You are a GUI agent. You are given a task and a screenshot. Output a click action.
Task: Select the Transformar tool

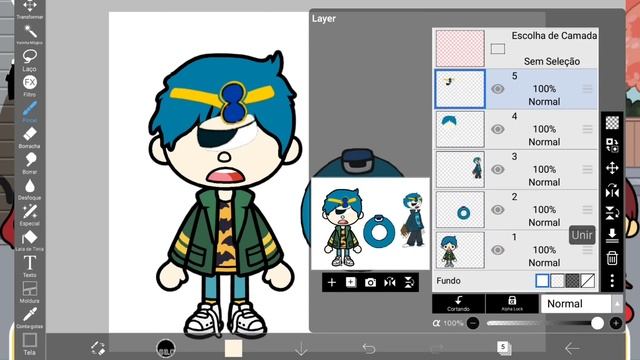coord(30,9)
